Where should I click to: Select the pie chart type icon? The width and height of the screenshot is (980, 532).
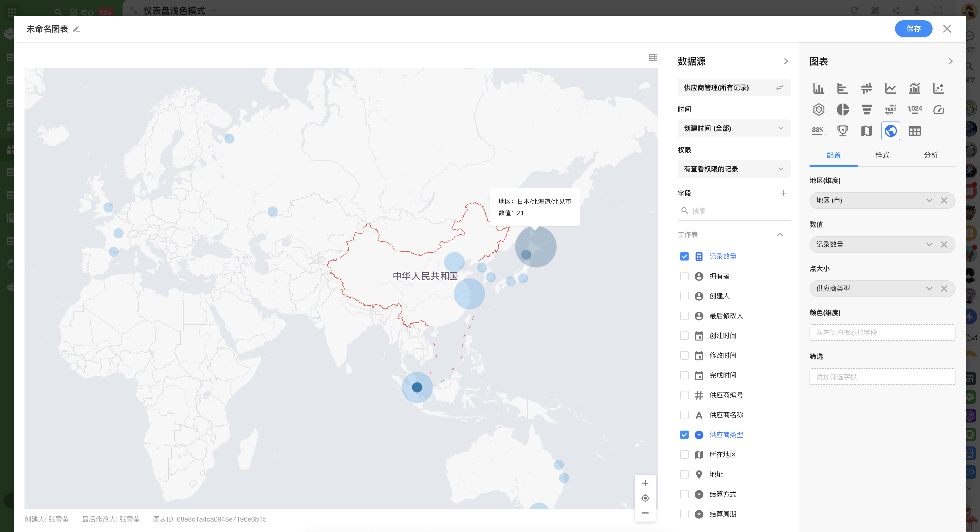[x=843, y=110]
